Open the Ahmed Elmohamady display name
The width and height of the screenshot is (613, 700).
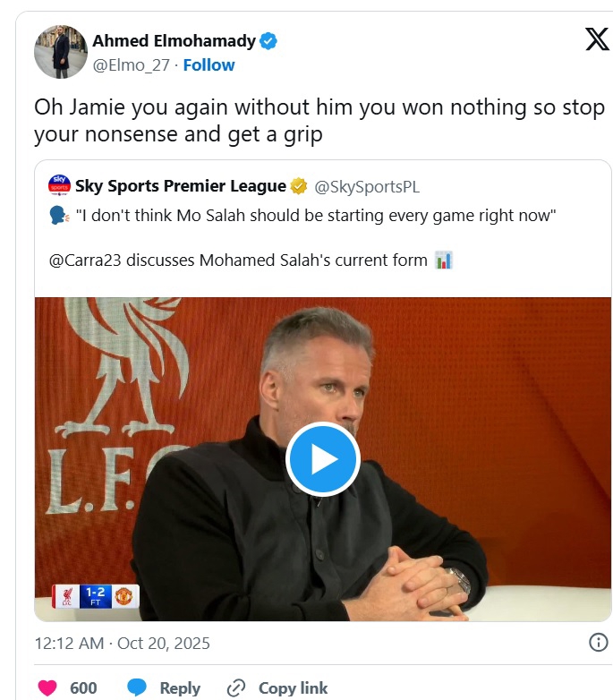pos(175,41)
